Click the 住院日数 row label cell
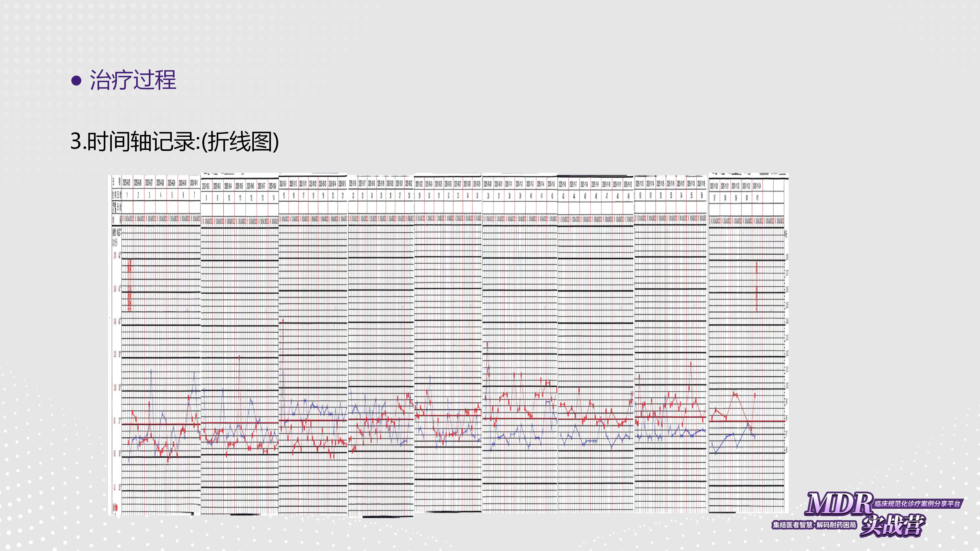The width and height of the screenshot is (980, 551). coord(116,195)
